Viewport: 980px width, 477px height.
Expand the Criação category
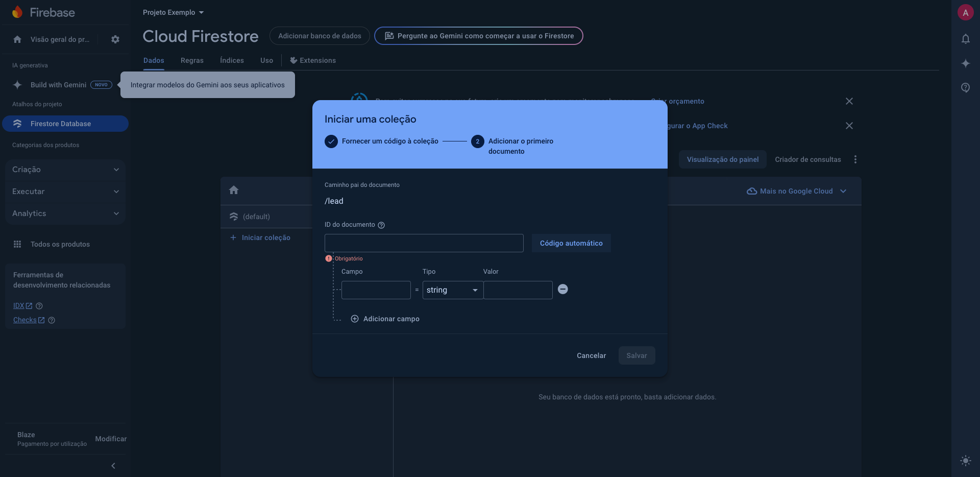(65, 170)
